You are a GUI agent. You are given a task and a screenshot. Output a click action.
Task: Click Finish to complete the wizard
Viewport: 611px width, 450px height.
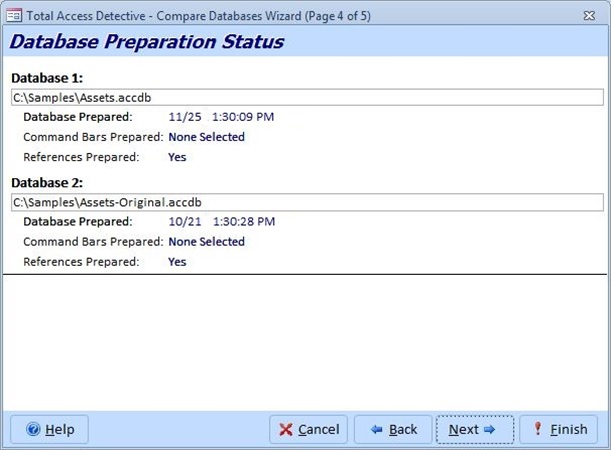558,429
